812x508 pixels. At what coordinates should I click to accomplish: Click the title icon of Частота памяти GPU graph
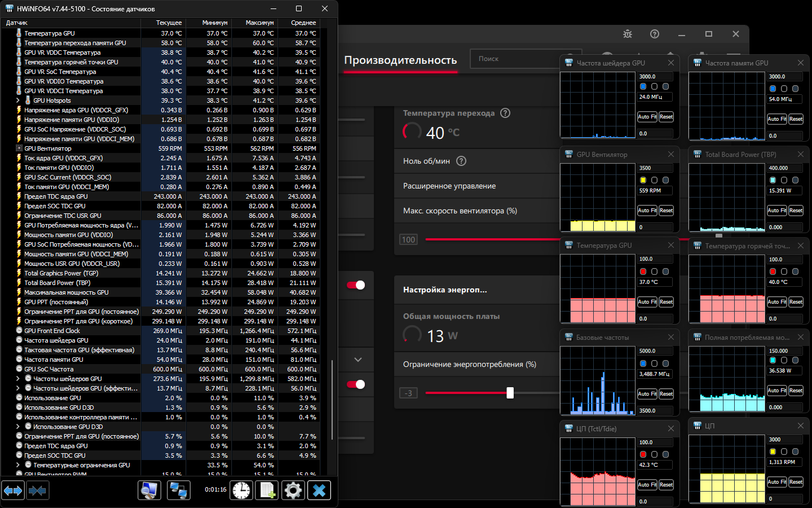698,63
